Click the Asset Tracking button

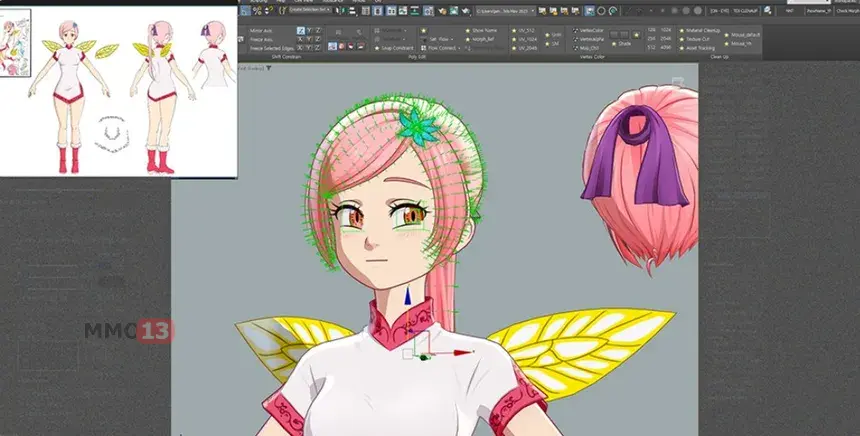(697, 48)
